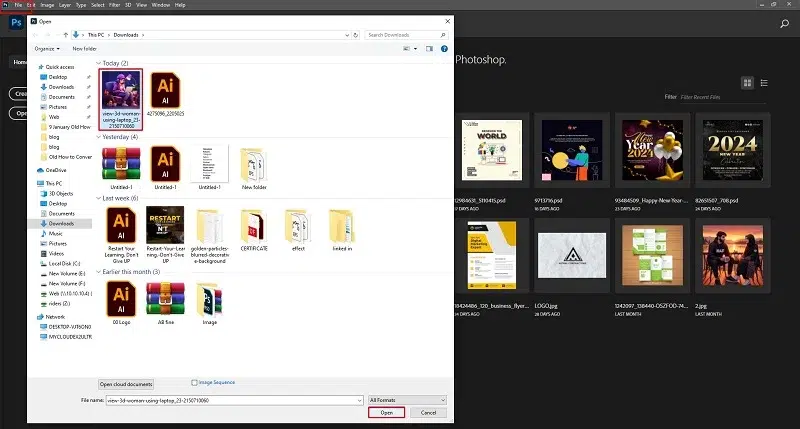Switch recent files to list view

(764, 83)
